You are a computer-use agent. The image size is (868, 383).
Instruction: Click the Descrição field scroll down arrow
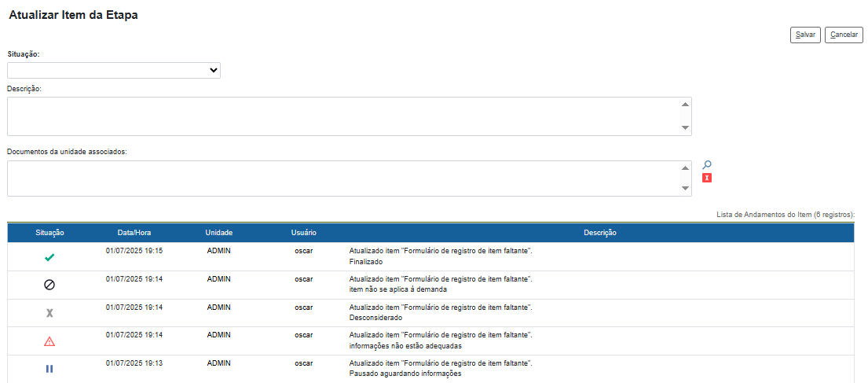(x=685, y=128)
